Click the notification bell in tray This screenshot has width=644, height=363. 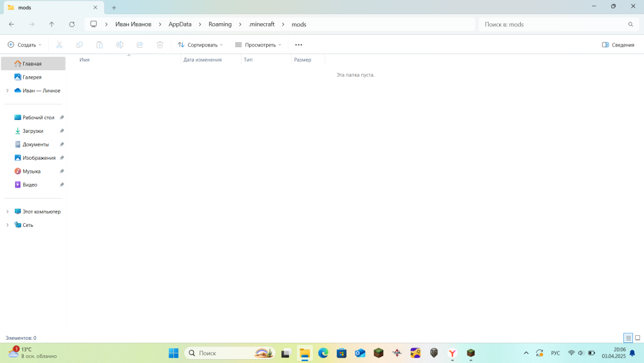(x=632, y=353)
